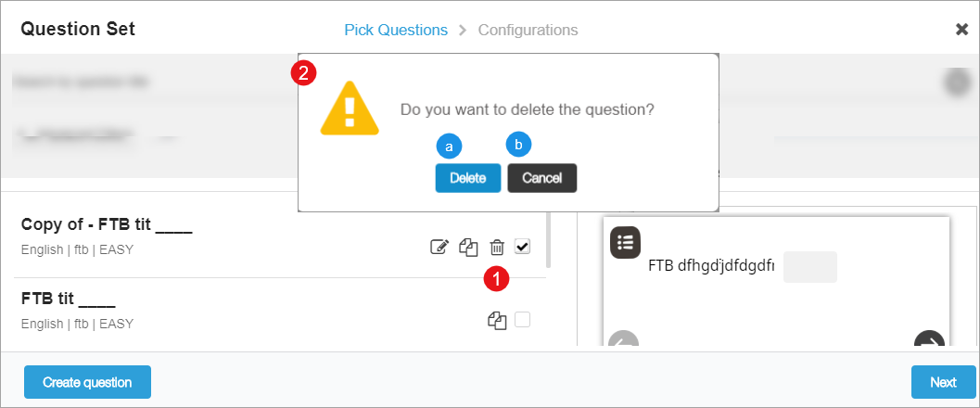Click the yellow warning triangle icon
Image resolution: width=980 pixels, height=408 pixels.
[350, 109]
